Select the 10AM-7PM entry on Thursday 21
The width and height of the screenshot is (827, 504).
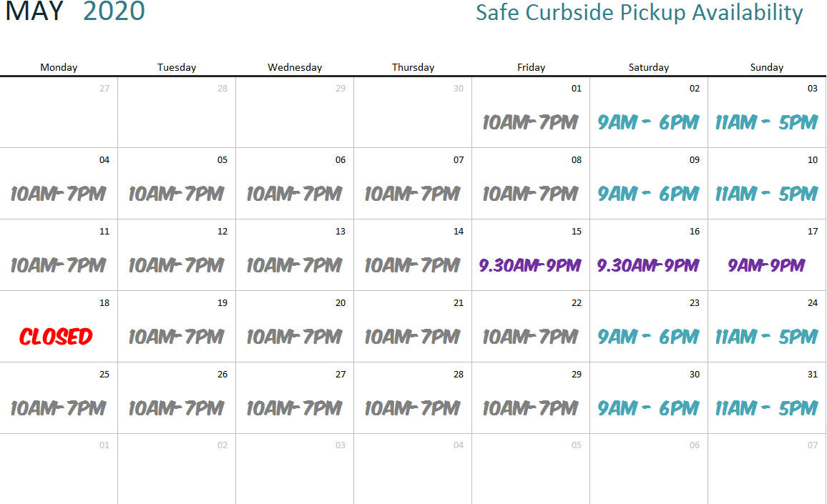(x=412, y=337)
